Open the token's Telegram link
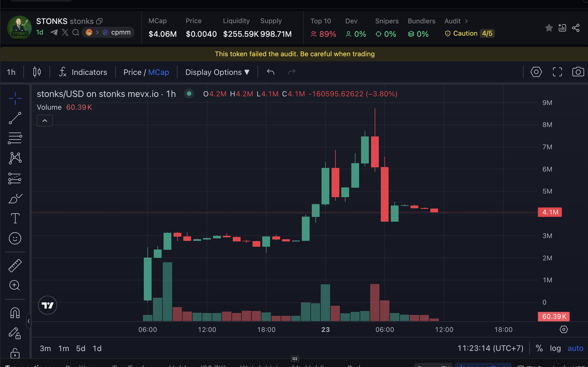This screenshot has width=588, height=367. click(54, 32)
